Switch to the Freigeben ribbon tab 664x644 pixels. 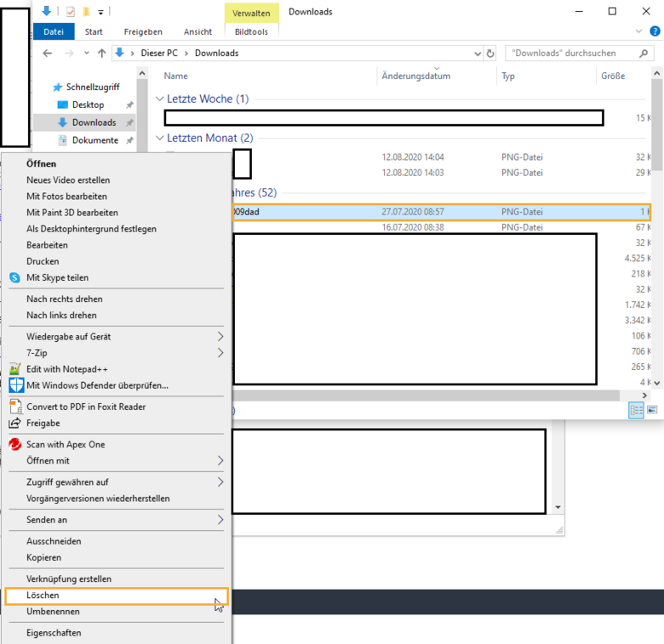click(x=143, y=31)
